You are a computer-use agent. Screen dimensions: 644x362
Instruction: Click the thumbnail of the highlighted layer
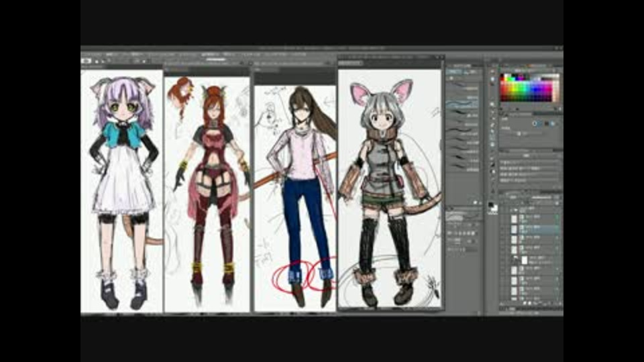[515, 229]
